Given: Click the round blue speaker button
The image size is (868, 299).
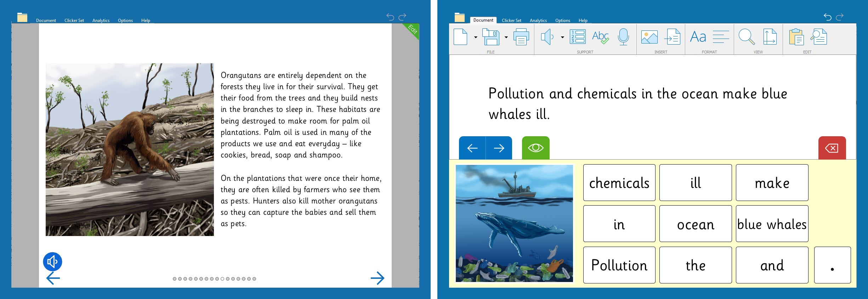Looking at the screenshot, I should pos(52,262).
